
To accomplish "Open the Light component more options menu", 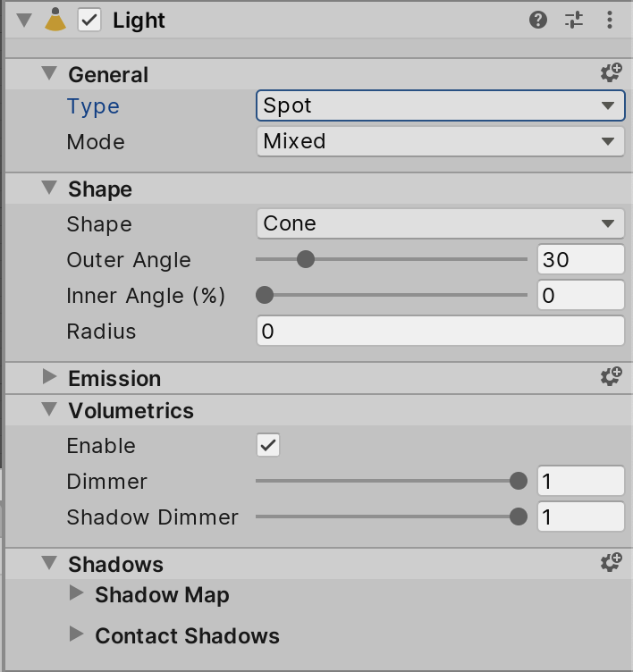I will click(610, 20).
